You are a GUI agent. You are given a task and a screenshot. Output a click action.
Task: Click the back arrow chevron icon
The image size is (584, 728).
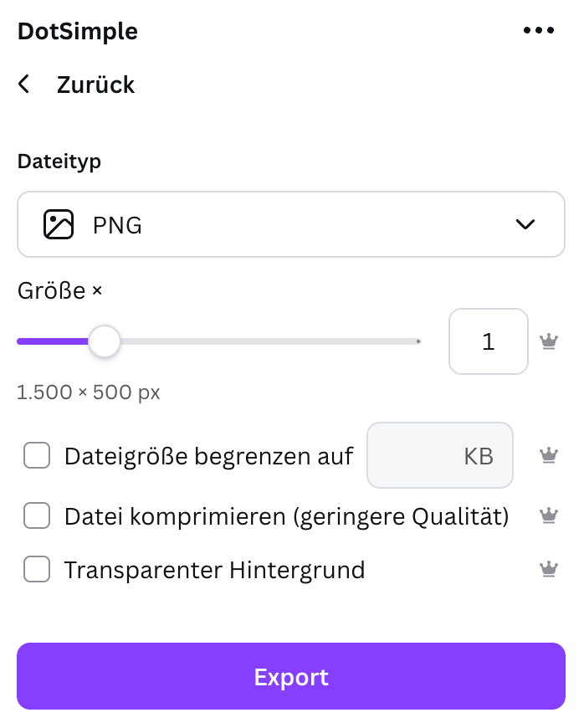point(23,84)
